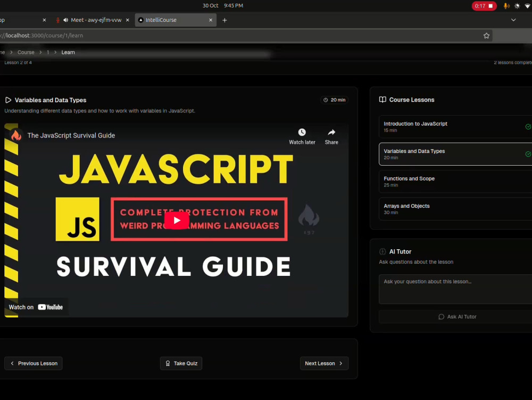Viewport: 532px width, 400px height.
Task: Open The JavaScript Survival Guide video title
Action: click(x=71, y=135)
